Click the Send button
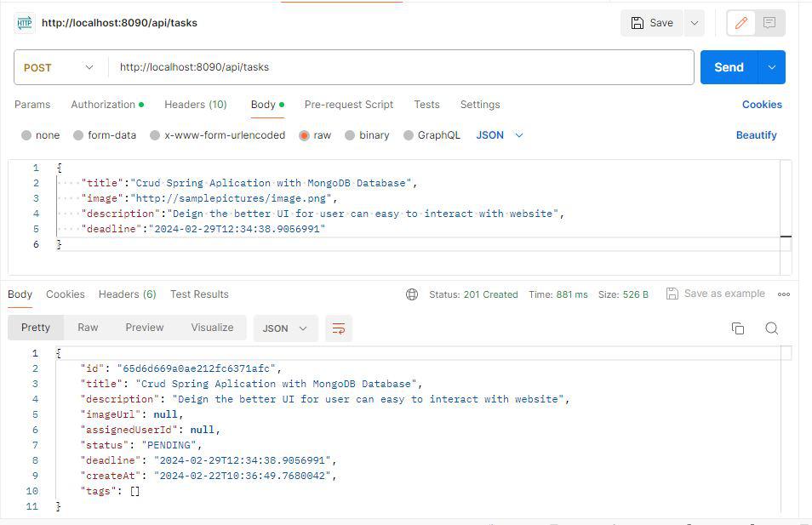This screenshot has height=525, width=812. click(728, 66)
